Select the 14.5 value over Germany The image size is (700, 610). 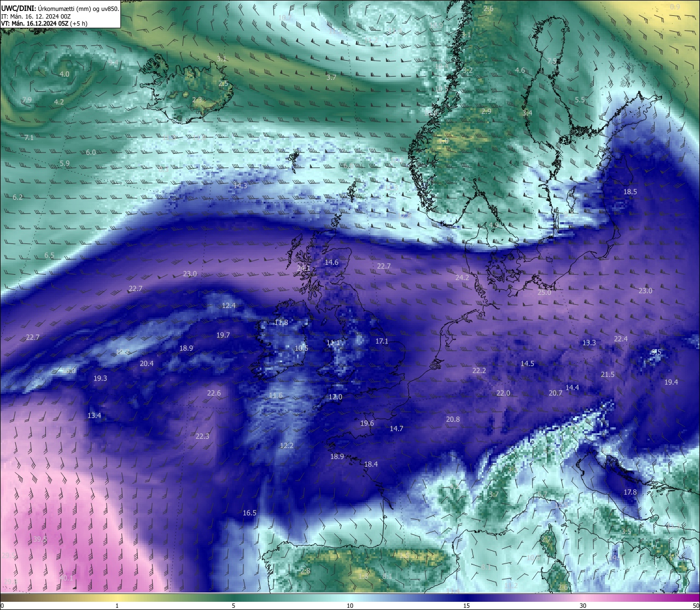(x=527, y=364)
